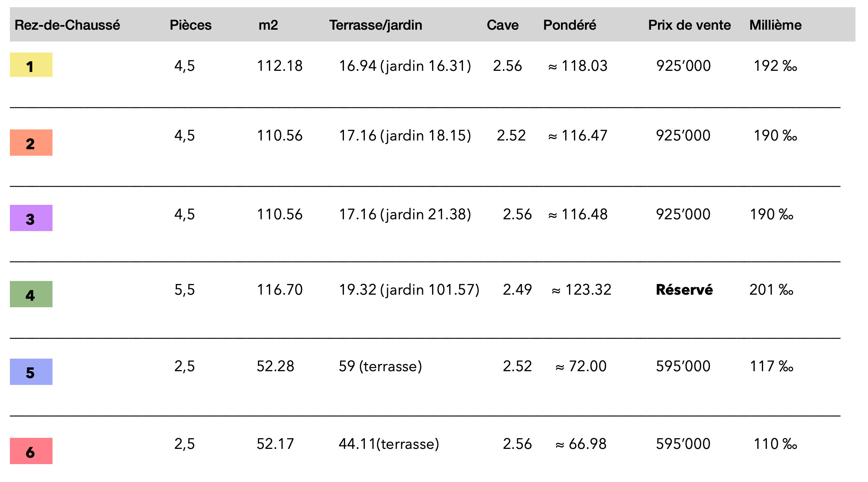The width and height of the screenshot is (868, 482).
Task: Click the orange apartment 2 color box
Action: pyautogui.click(x=31, y=143)
